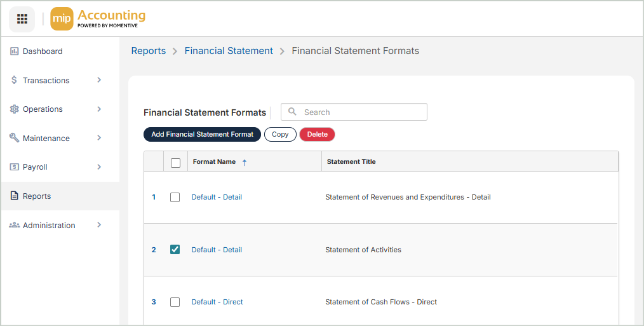The height and width of the screenshot is (326, 644).
Task: Click the Administration people icon
Action: point(14,226)
